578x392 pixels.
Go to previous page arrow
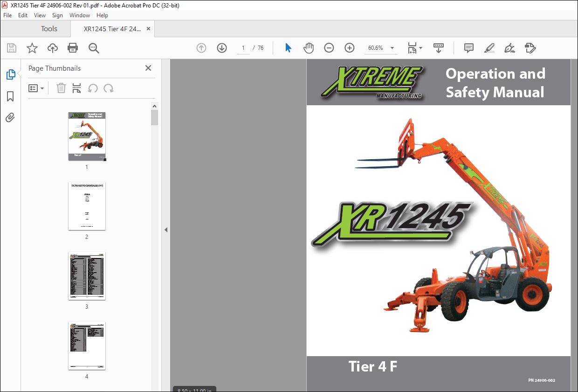pyautogui.click(x=201, y=48)
